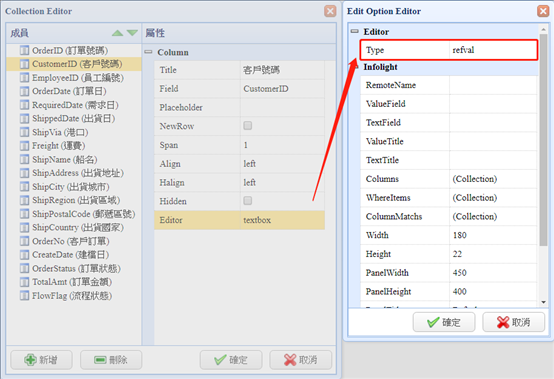Viewport: 554px width, 379px height.
Task: Open the WhereItems (Collection) value
Action: 493,197
